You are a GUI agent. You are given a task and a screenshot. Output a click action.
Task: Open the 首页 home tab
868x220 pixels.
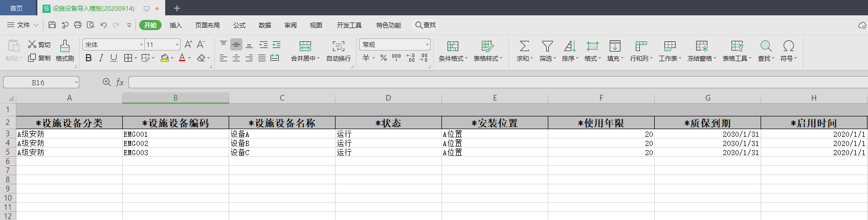tap(16, 8)
